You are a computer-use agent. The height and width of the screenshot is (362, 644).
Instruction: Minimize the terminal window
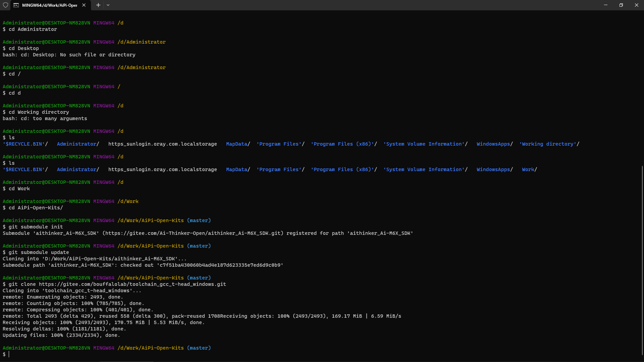click(x=605, y=5)
